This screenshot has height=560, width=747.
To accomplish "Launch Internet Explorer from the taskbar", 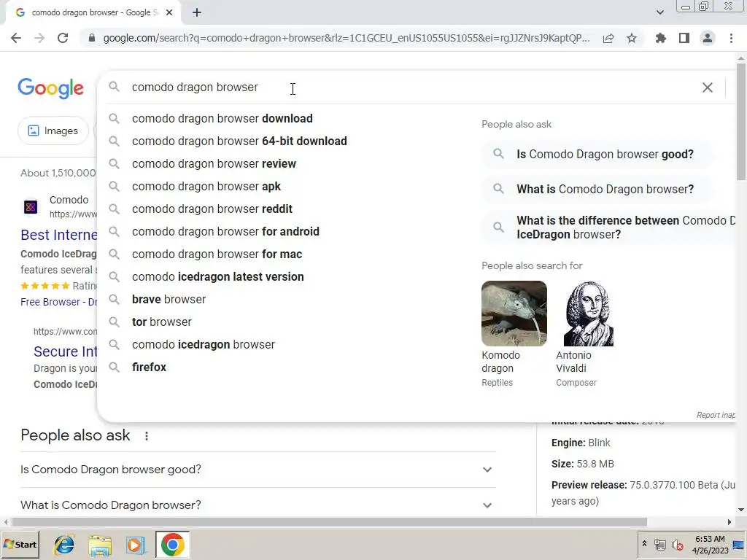I will (64, 545).
